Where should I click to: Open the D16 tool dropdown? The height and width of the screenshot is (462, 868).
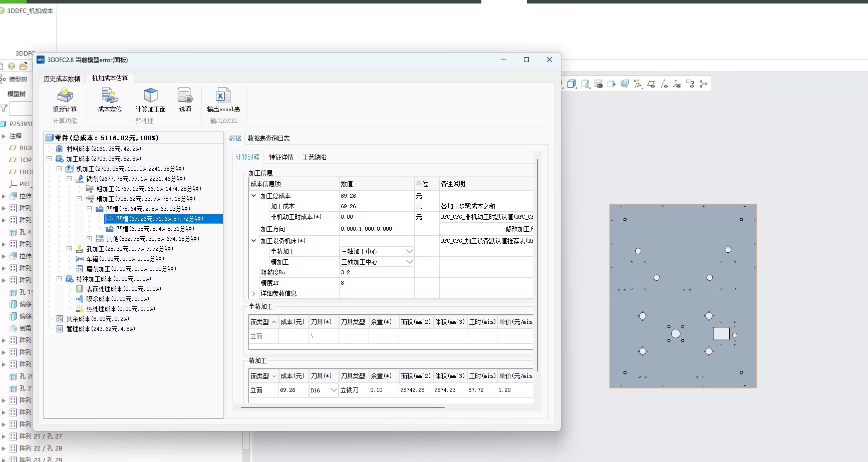(x=334, y=390)
